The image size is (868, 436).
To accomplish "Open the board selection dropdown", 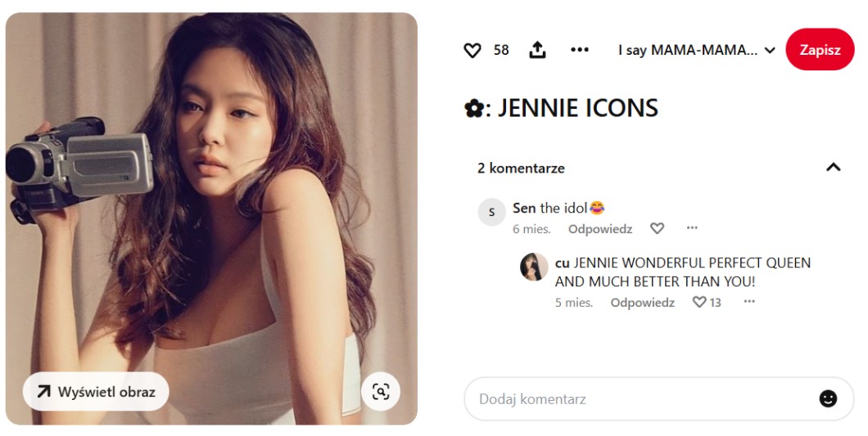I will click(696, 51).
